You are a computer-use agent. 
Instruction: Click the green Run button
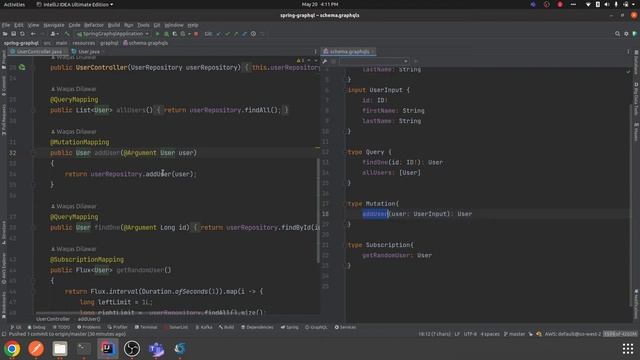(158, 34)
